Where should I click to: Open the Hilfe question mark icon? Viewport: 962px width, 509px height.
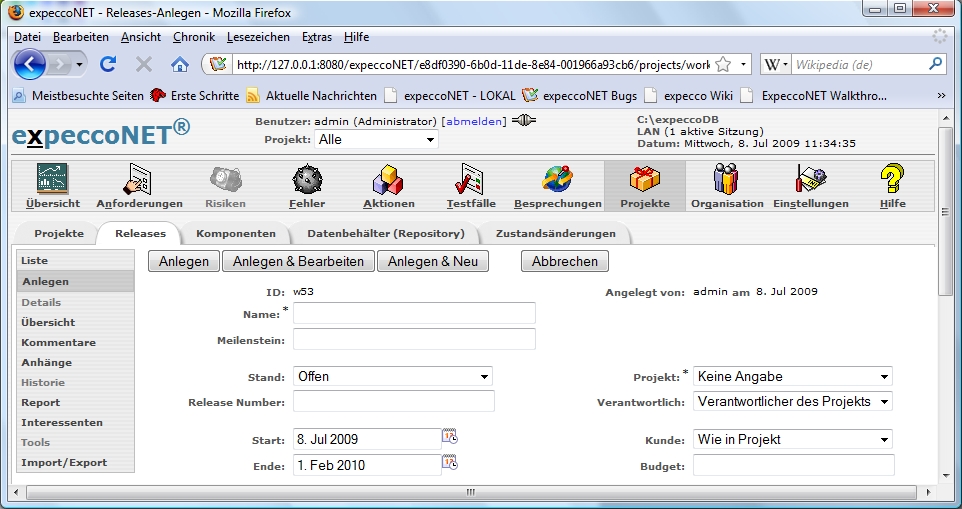click(x=892, y=181)
